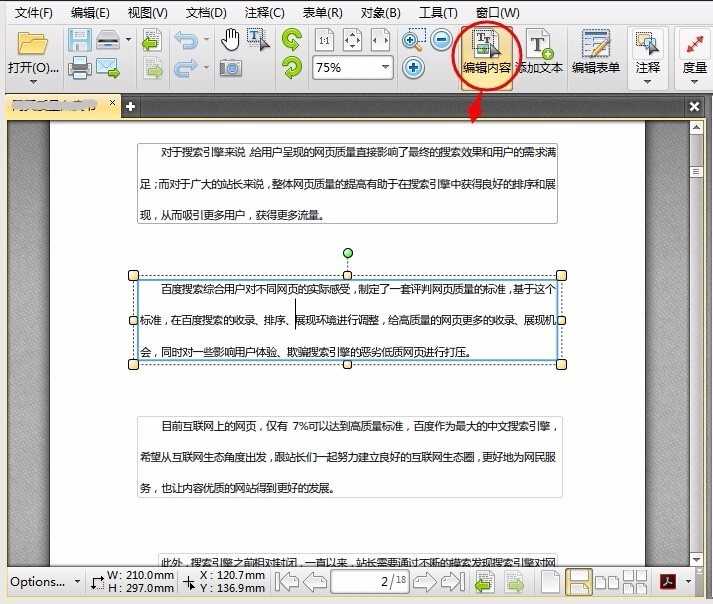The height and width of the screenshot is (604, 713).
Task: Rotate page with bottom green arrow
Action: tap(291, 68)
